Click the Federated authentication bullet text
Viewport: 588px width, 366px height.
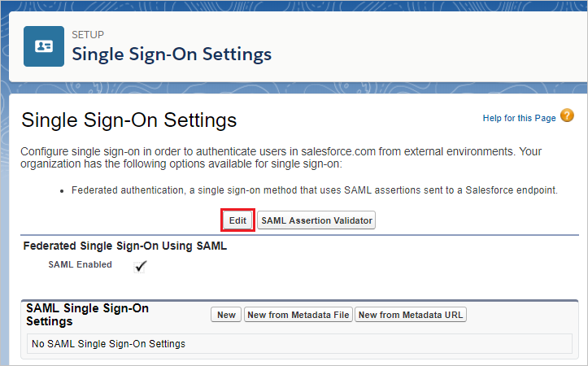pos(315,190)
